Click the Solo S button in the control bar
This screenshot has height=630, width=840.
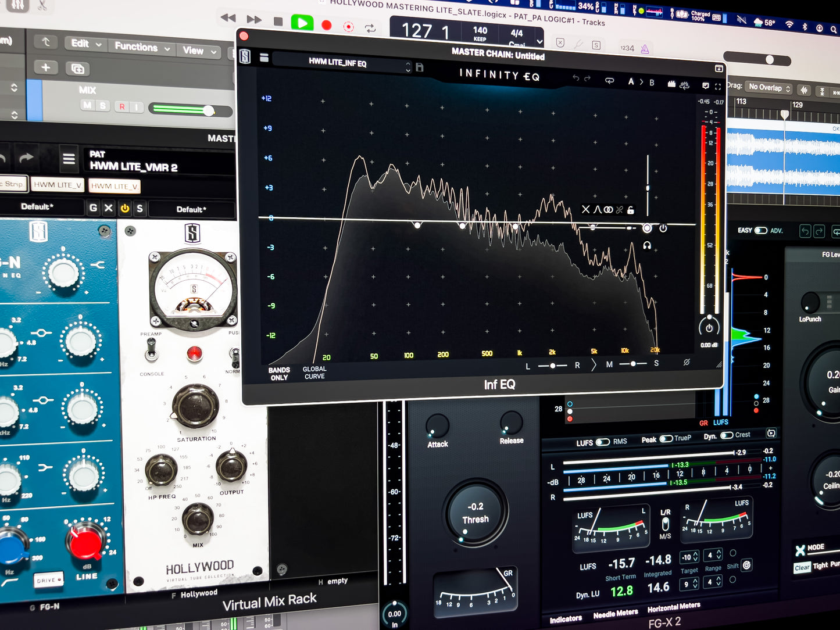596,45
